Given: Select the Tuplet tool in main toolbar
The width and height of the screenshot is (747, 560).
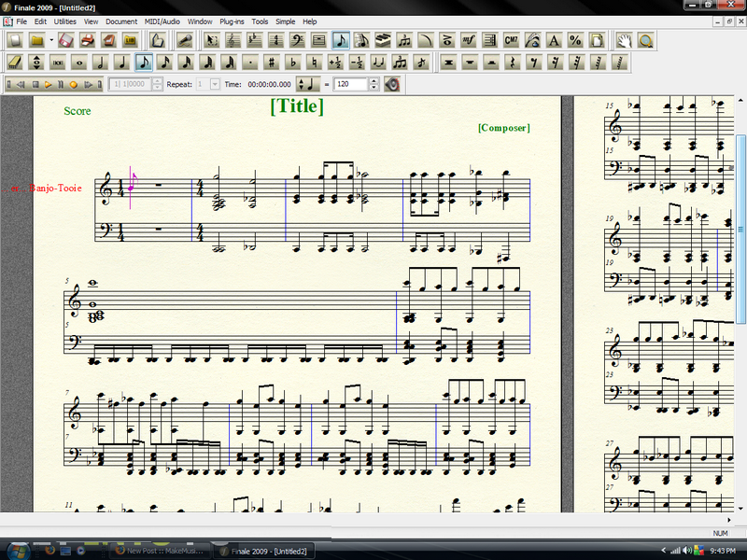Looking at the screenshot, I should [404, 40].
